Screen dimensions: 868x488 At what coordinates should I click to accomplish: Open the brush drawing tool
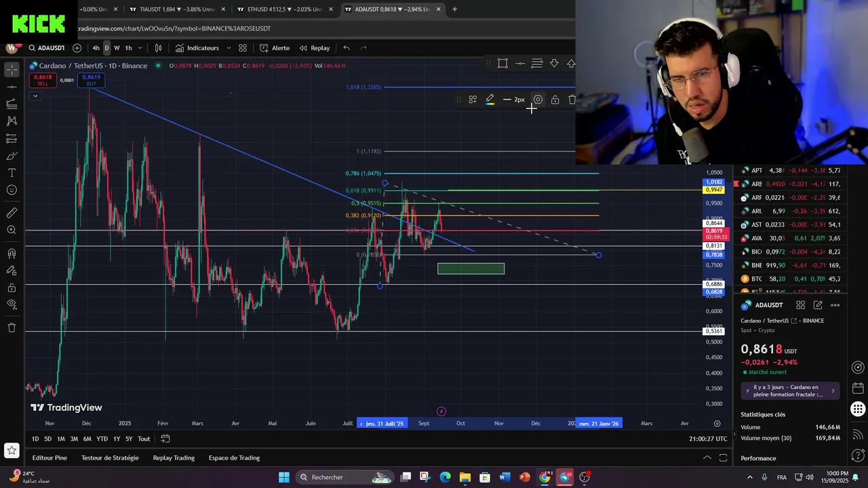pos(12,155)
